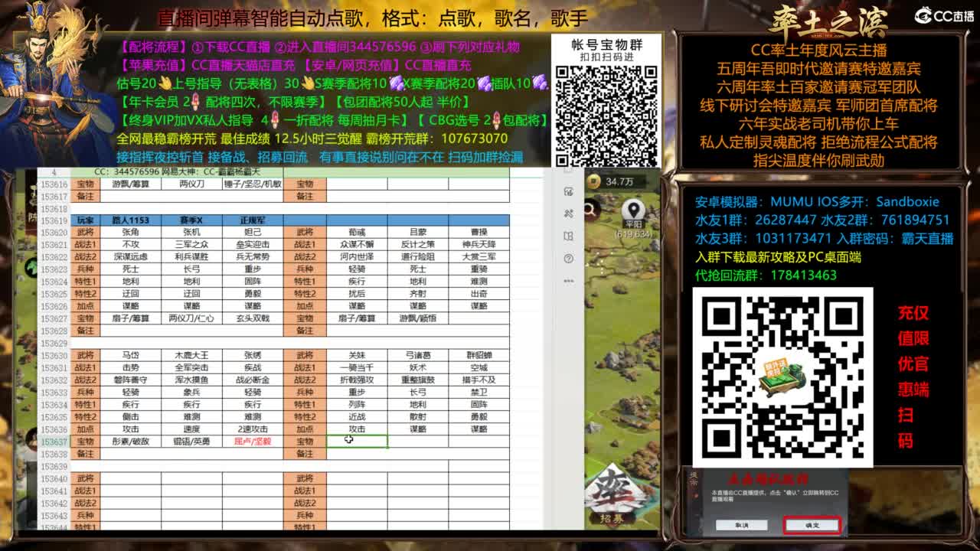
Task: Open the magnifier search icon on game map
Action: (590, 210)
